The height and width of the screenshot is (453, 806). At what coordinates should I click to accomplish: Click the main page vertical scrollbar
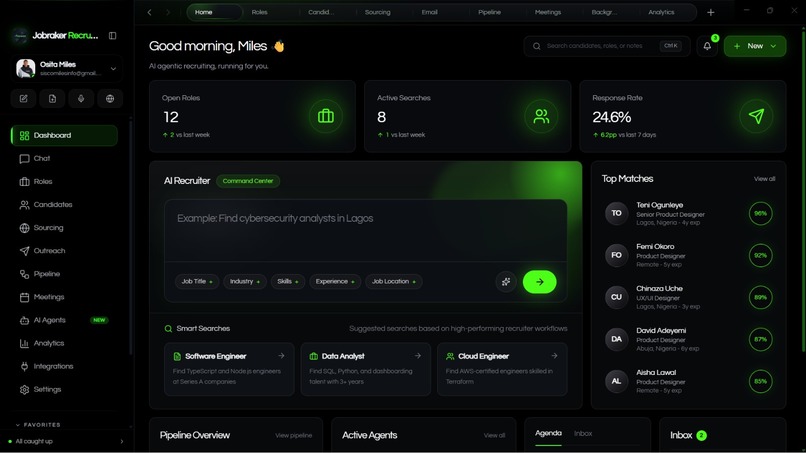tap(803, 190)
